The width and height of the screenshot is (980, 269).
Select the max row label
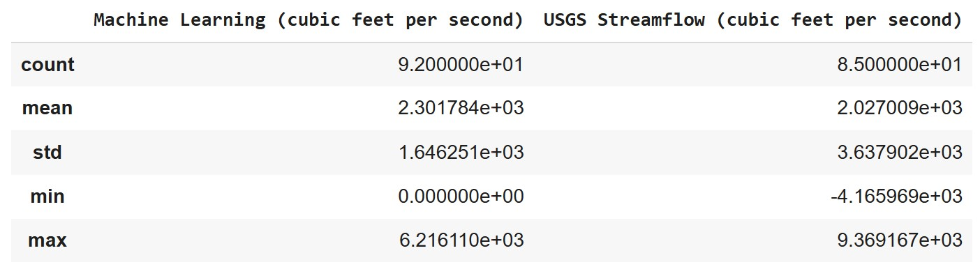(x=47, y=241)
